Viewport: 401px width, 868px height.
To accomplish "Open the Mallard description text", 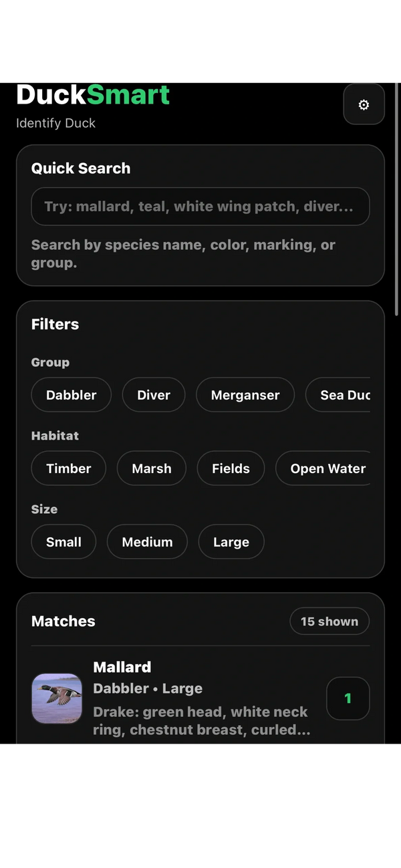I will click(200, 721).
